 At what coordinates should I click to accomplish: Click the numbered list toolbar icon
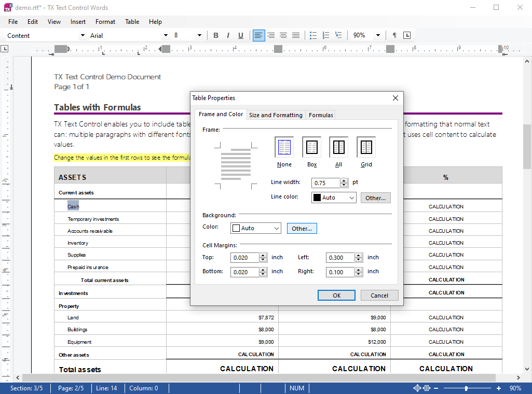(x=326, y=35)
